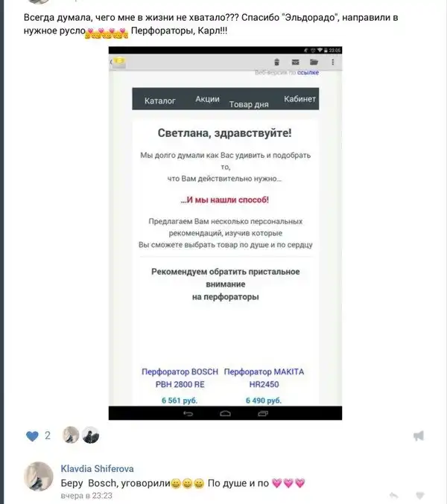Click the megaphone share icon
Viewport: 447px width, 504px height.
pos(419,436)
